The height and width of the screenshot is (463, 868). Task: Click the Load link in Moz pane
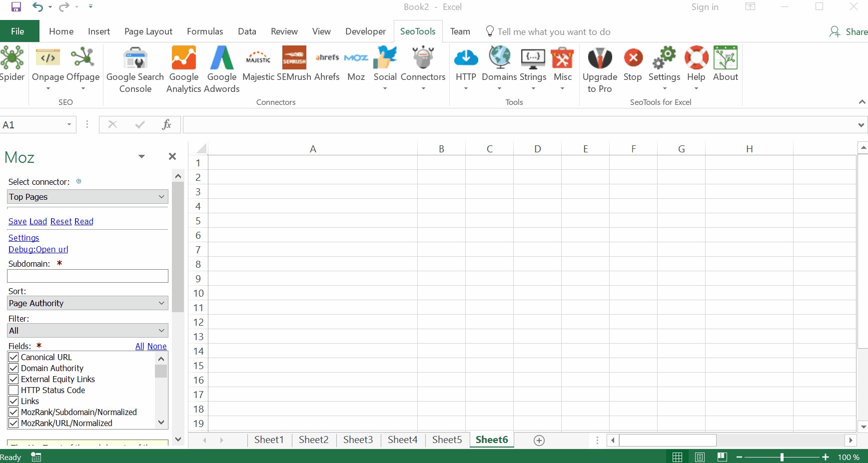coord(38,221)
